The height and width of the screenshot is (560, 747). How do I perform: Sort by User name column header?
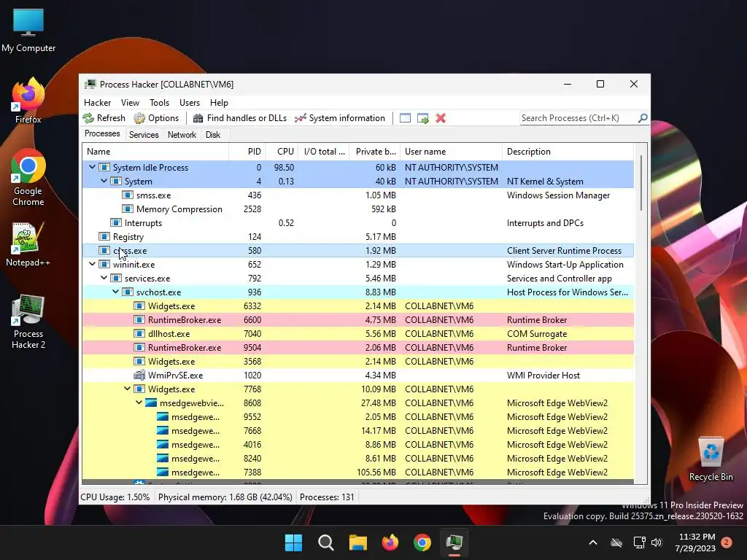[451, 152]
